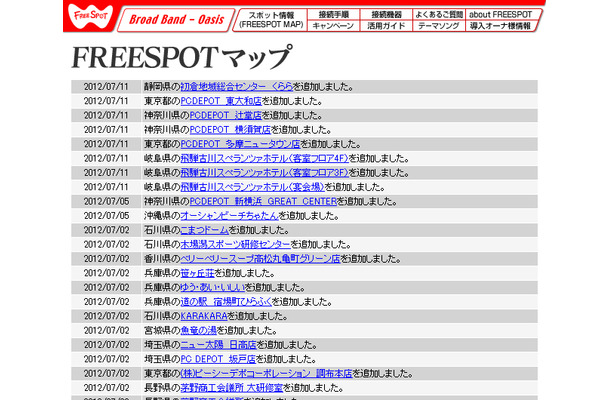610x400 pixels.
Task: Open the 活用ガイド menu item
Action: pos(386,26)
